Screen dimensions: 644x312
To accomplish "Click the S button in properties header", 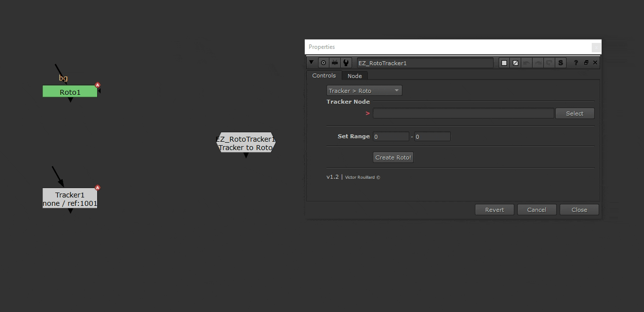I will 561,63.
